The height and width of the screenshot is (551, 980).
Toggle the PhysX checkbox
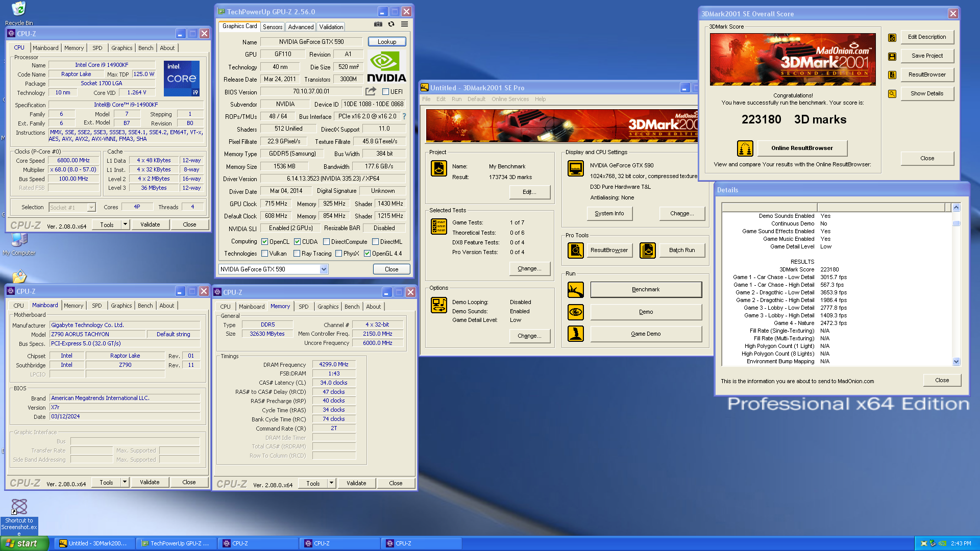point(338,254)
